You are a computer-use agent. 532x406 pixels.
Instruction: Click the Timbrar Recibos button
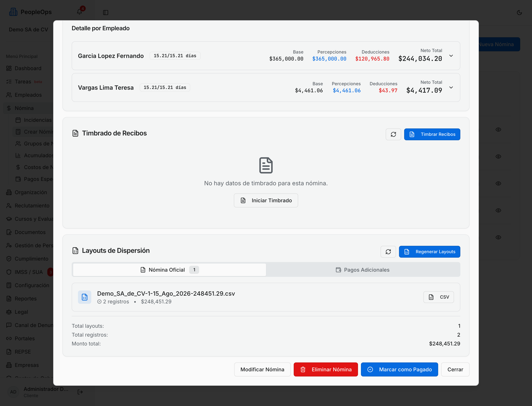(x=432, y=134)
